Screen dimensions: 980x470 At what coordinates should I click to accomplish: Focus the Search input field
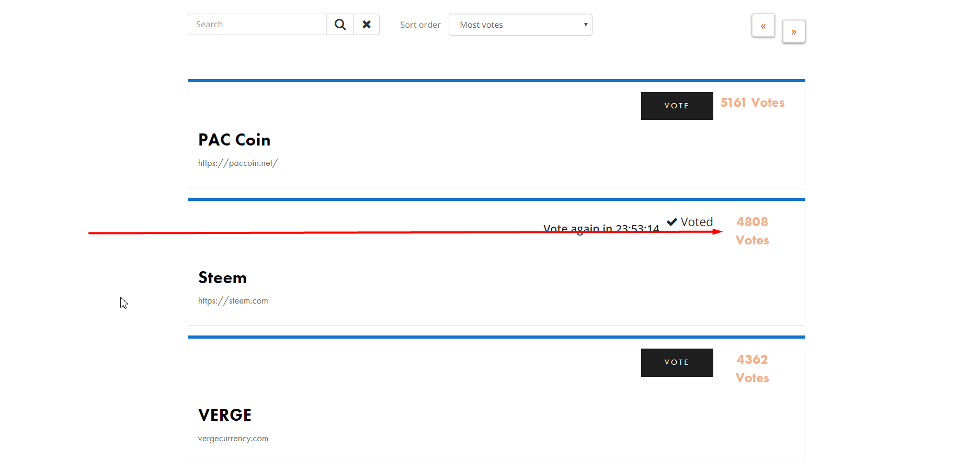(257, 25)
